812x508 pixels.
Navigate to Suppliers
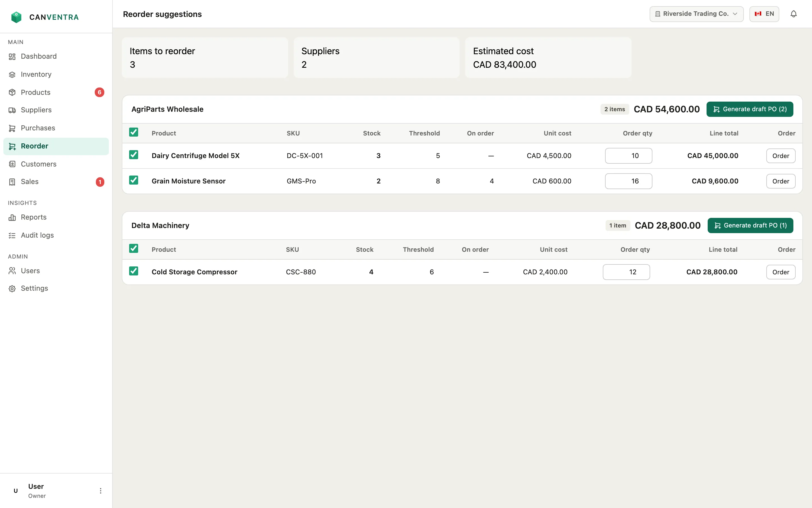(x=56, y=110)
